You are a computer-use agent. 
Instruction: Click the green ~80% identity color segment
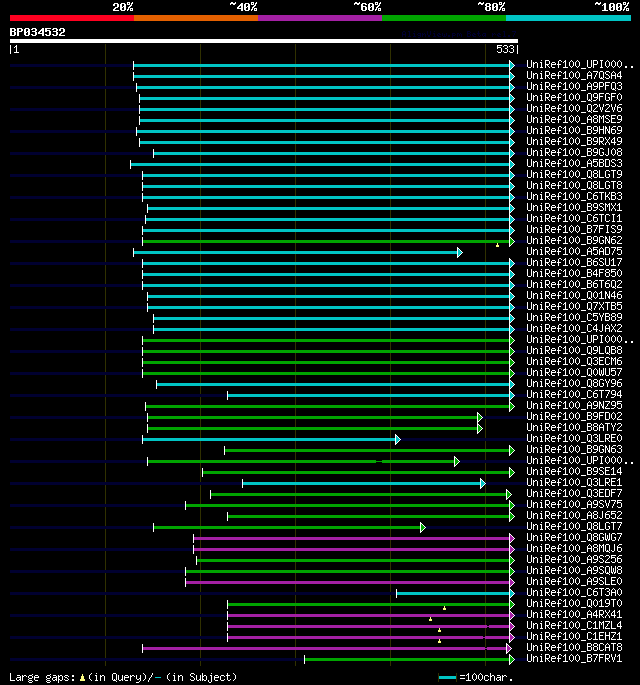coord(444,18)
